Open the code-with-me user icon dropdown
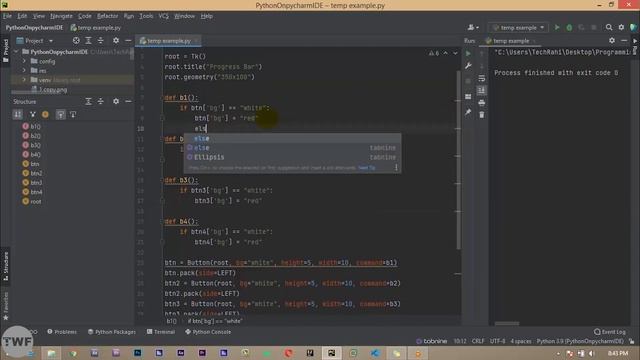640x360 pixels. click(x=473, y=27)
